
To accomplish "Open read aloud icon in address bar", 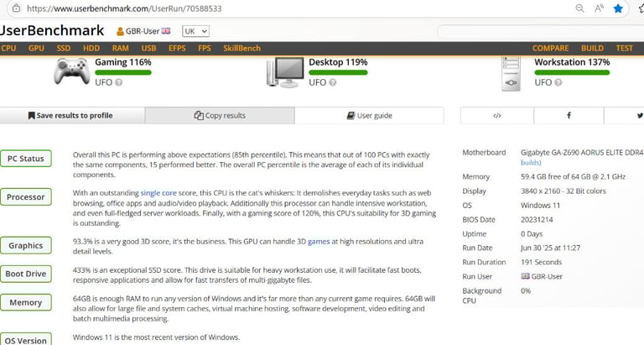I will [x=599, y=8].
